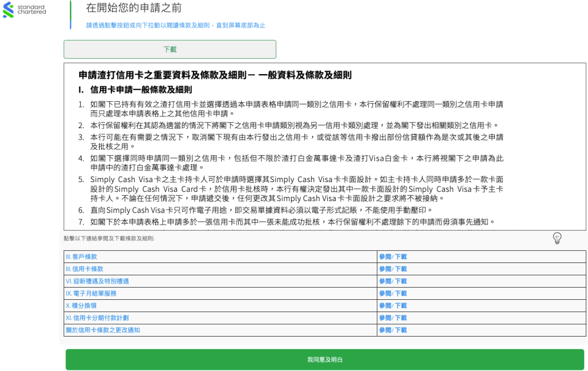The image size is (588, 371).
Task: Click 參閱/下載 for 信用卡分期付款計劃 row
Action: coord(393,318)
